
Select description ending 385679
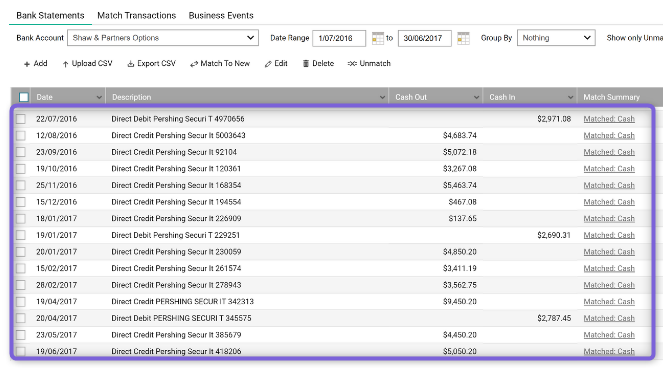tap(176, 335)
